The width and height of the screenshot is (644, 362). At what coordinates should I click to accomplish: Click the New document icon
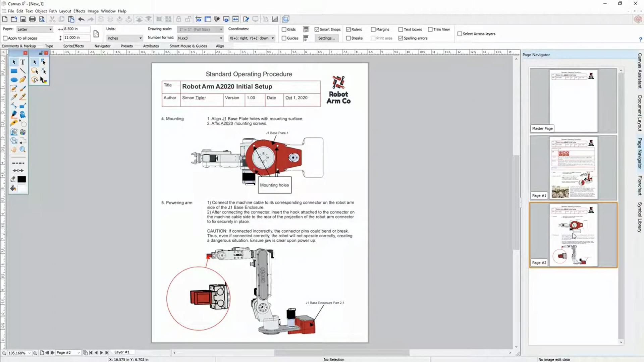point(5,19)
